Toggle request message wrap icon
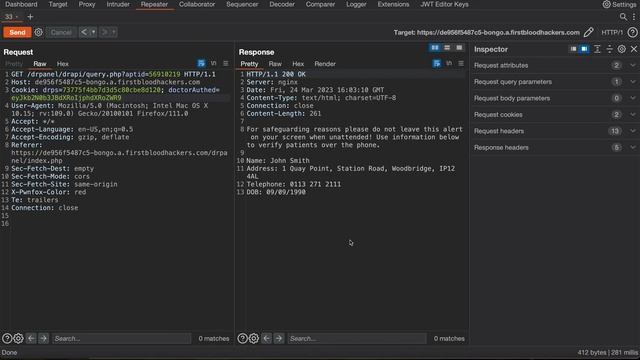Image resolution: width=640 pixels, height=360 pixels. click(201, 64)
